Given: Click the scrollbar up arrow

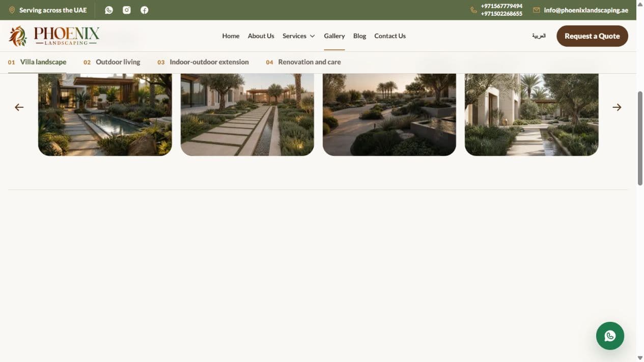Looking at the screenshot, I should pyautogui.click(x=640, y=4).
